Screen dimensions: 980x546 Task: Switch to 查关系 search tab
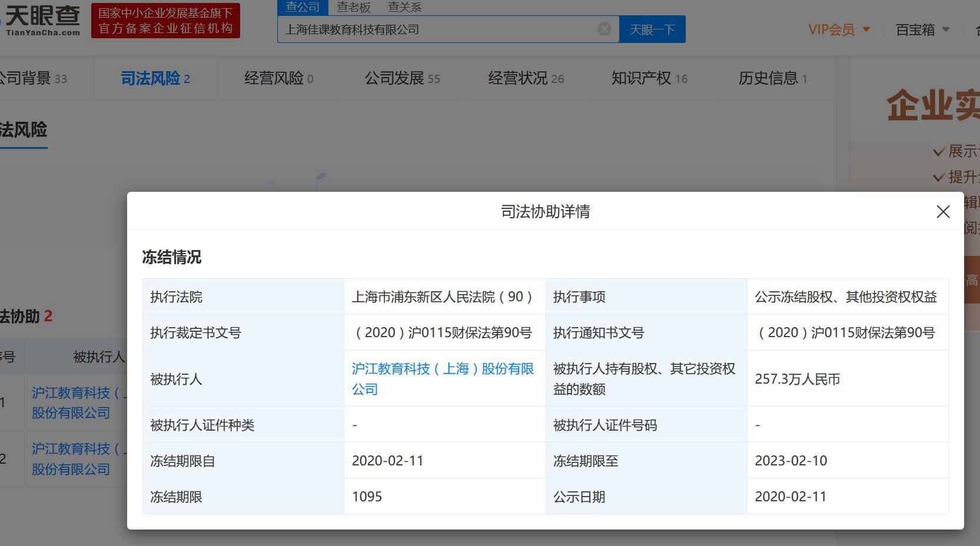tap(405, 7)
